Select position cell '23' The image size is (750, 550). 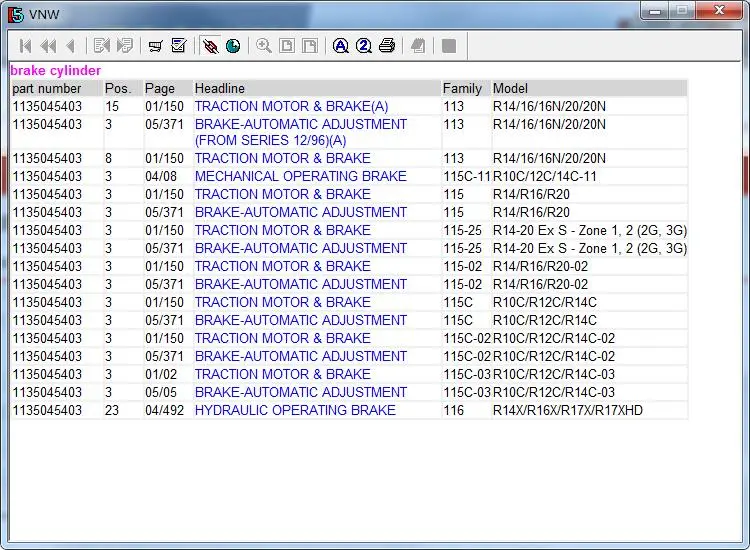tap(112, 410)
